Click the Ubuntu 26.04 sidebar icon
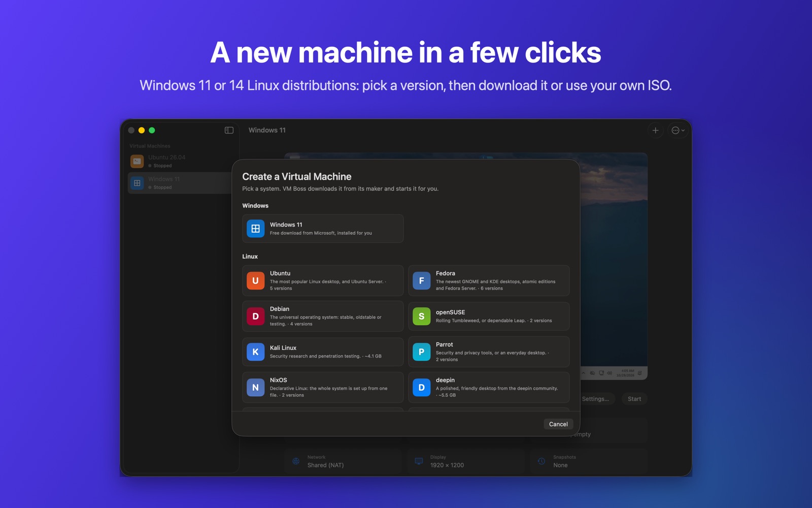This screenshot has width=812, height=508. click(x=137, y=161)
